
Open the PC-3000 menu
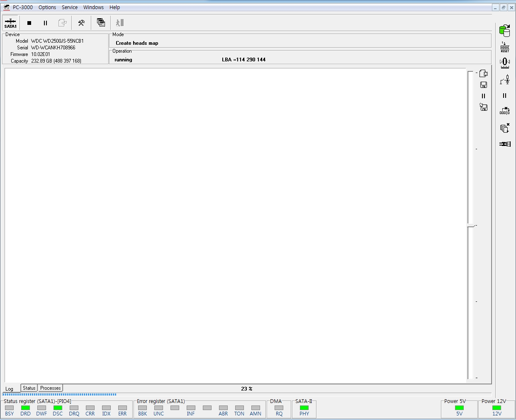(22, 7)
